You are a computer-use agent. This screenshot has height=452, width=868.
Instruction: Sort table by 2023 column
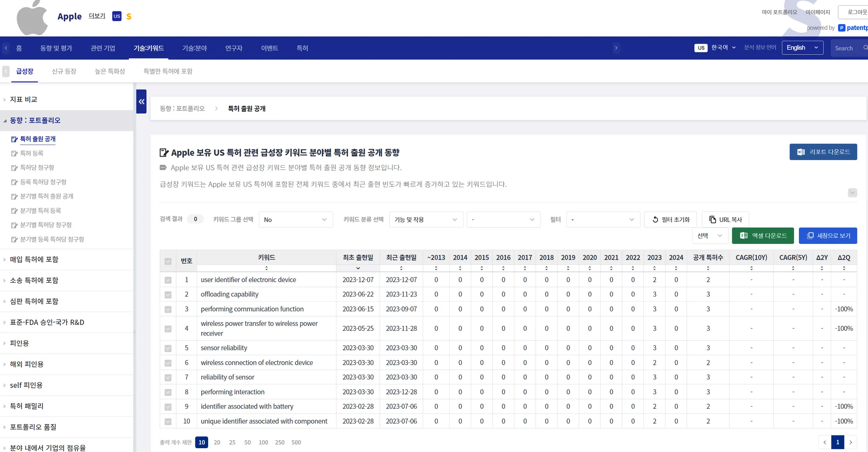(654, 268)
